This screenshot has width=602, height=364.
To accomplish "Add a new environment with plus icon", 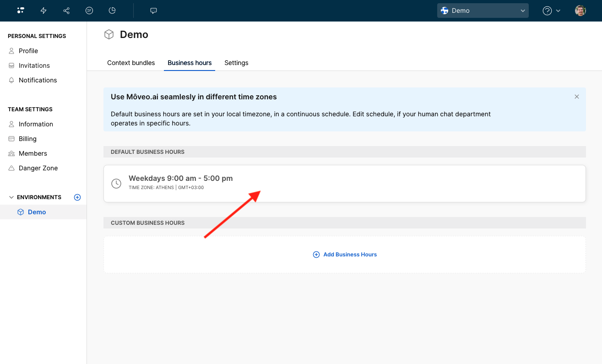I will [77, 197].
